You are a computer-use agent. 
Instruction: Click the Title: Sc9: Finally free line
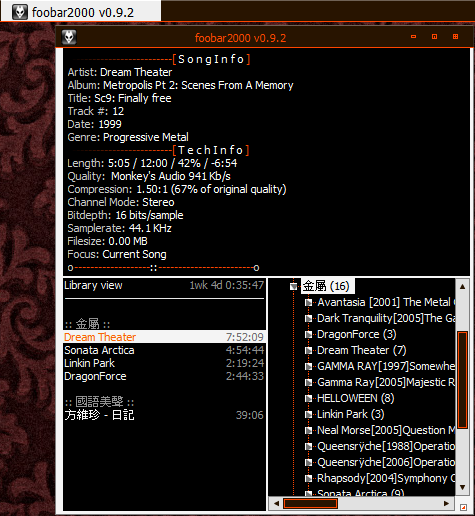pos(119,98)
